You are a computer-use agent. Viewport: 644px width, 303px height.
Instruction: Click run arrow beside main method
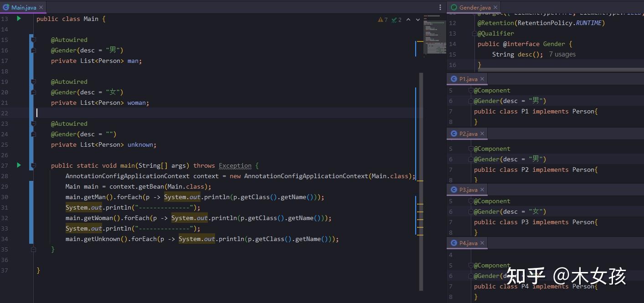pos(19,165)
